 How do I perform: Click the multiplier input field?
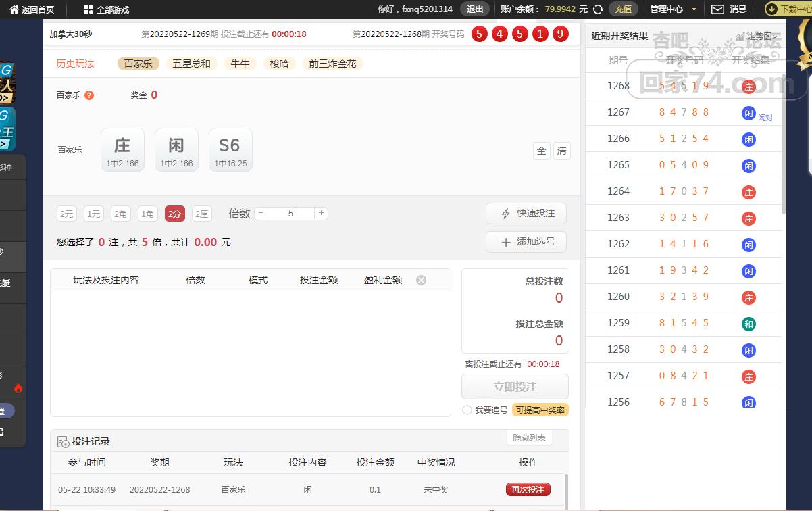tap(290, 213)
